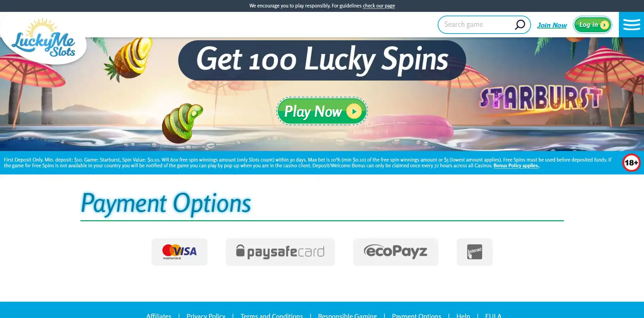Select the Interac payment icon
This screenshot has height=318, width=644.
pos(475,252)
